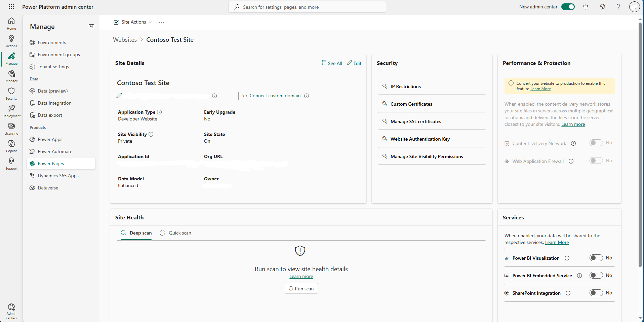Click the pin icon beside New admin center toggle

[x=586, y=7]
